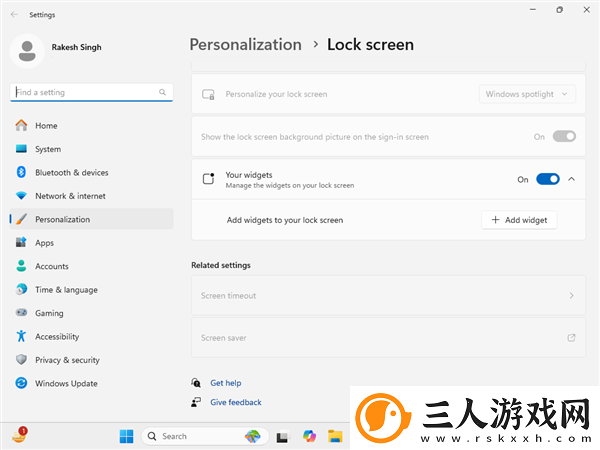This screenshot has width=600, height=450.
Task: Click 'Add widgets to your lock screen' text
Action: [x=285, y=220]
